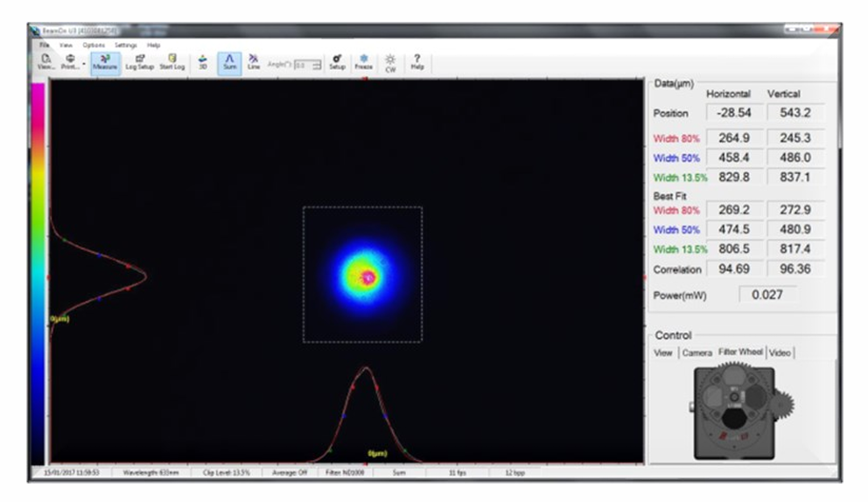Open the Settings menu

126,45
